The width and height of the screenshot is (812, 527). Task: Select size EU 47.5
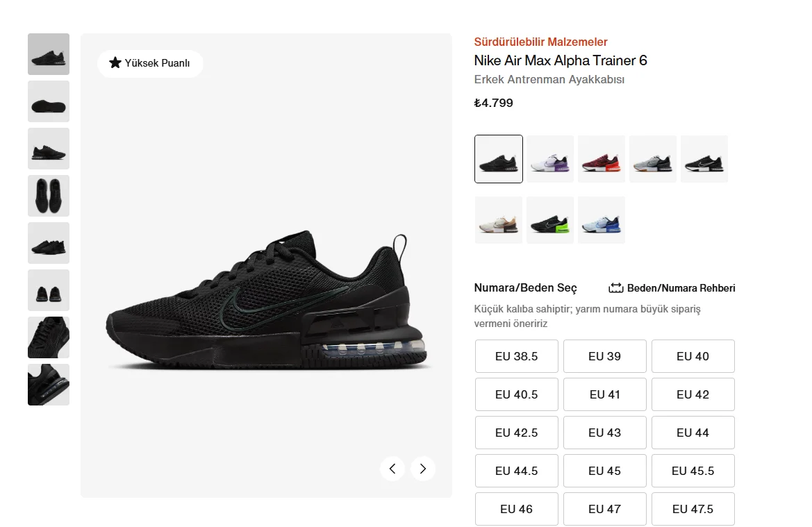click(x=693, y=510)
